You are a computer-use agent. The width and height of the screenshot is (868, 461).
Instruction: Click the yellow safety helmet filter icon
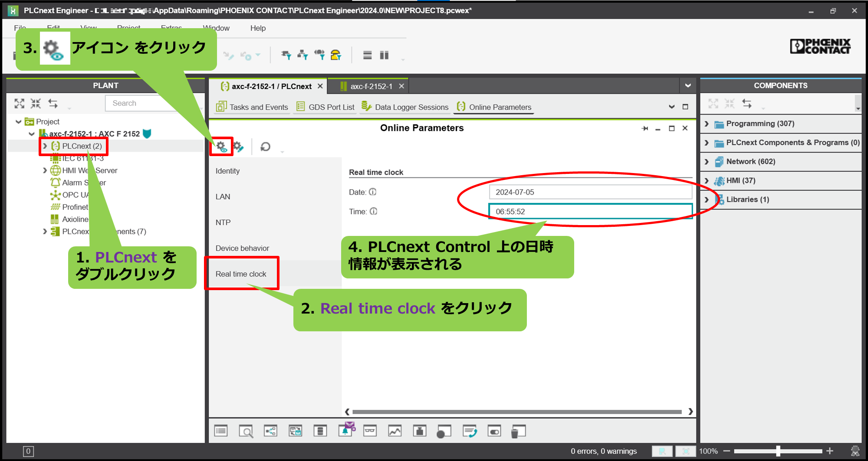coord(336,55)
